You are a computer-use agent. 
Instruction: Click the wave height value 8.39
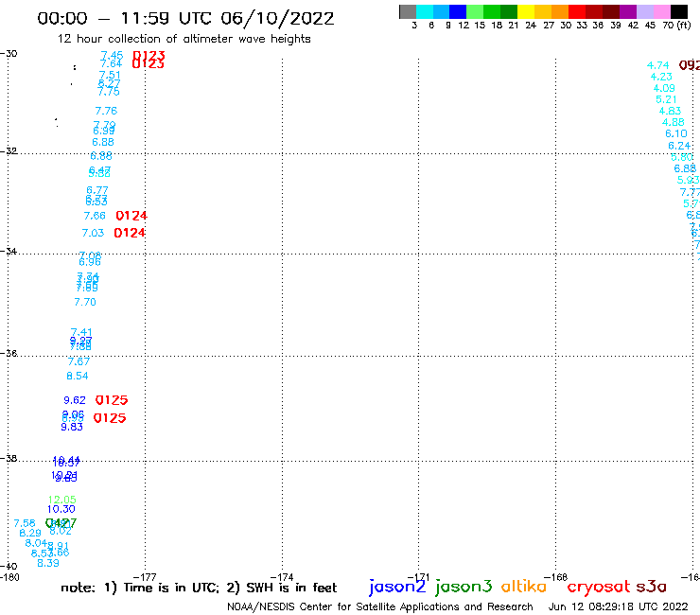(x=48, y=563)
